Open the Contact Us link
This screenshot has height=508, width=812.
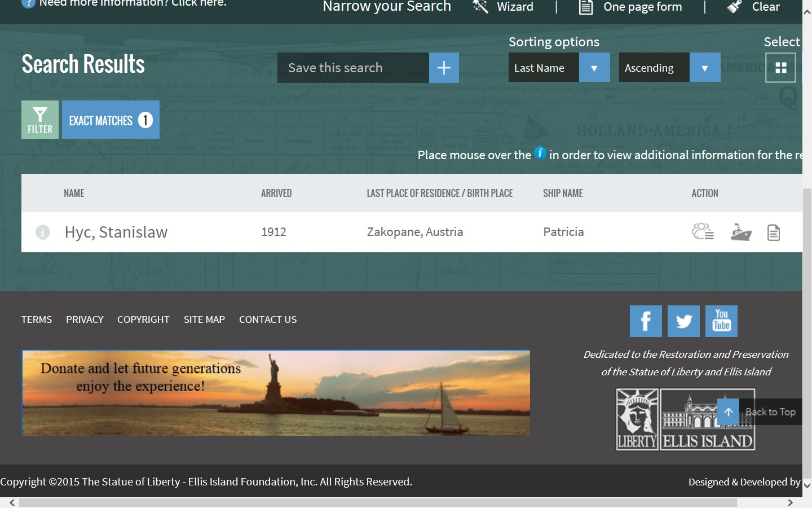click(x=268, y=319)
